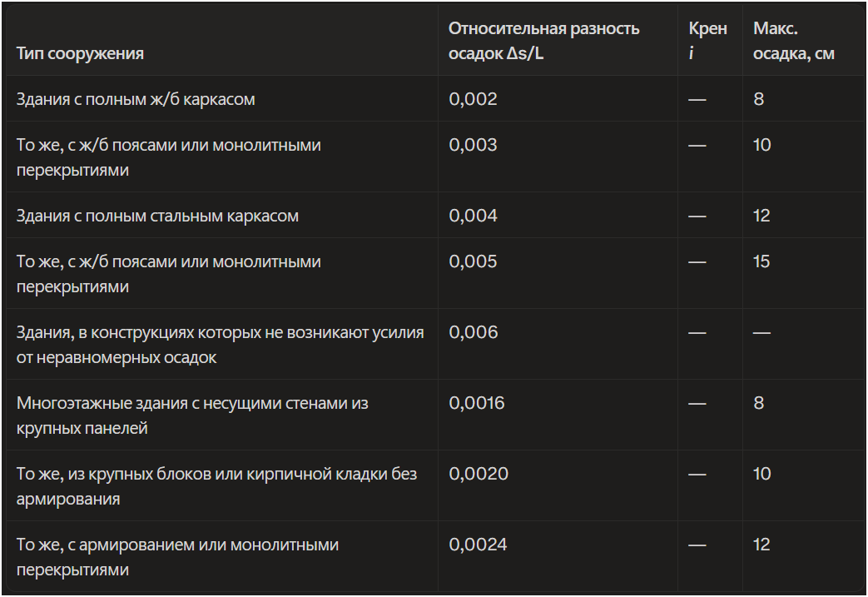
Task: Click the 0,004 value
Action: coord(473,216)
